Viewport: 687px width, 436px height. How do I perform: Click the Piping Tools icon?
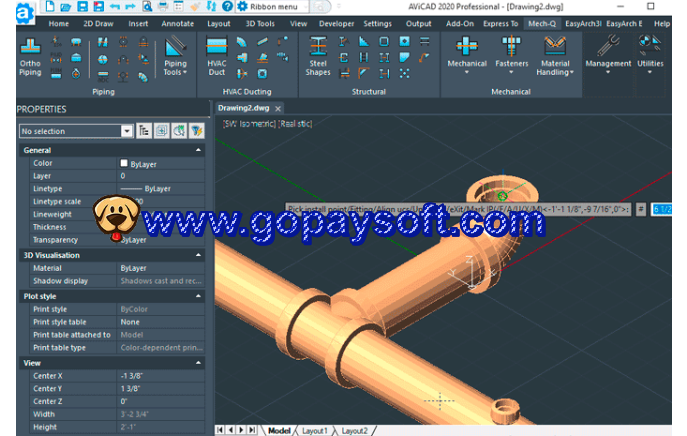175,57
